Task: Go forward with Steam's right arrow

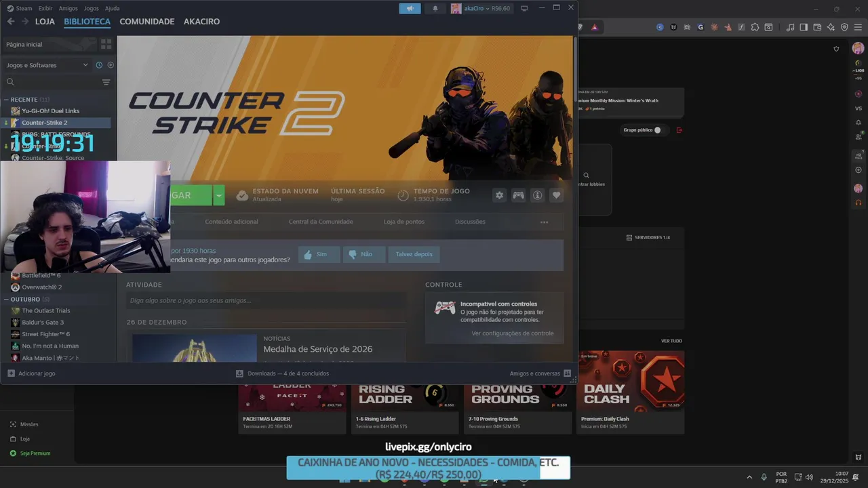Action: tap(25, 22)
